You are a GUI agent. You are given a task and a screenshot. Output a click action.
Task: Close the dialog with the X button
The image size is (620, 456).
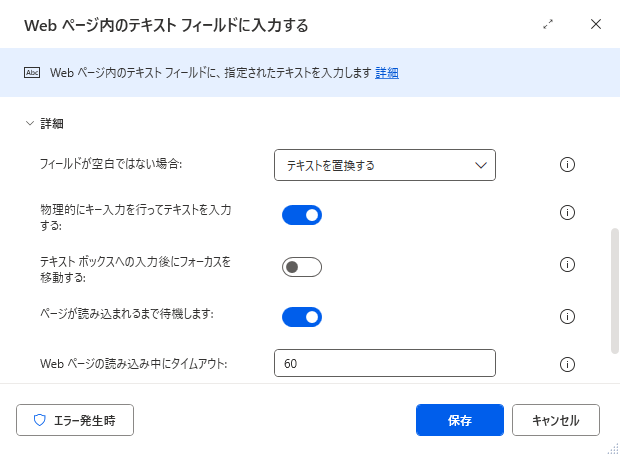click(596, 25)
